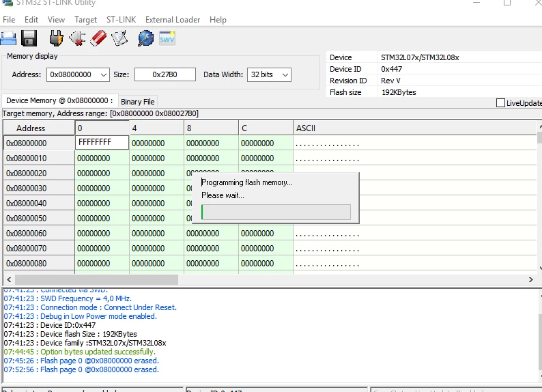This screenshot has width=542, height=392.
Task: Open the View menu
Action: pos(56,20)
